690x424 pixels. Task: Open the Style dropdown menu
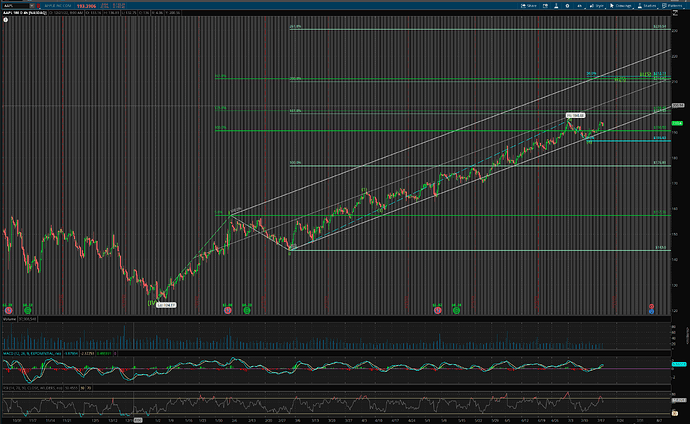tap(597, 6)
